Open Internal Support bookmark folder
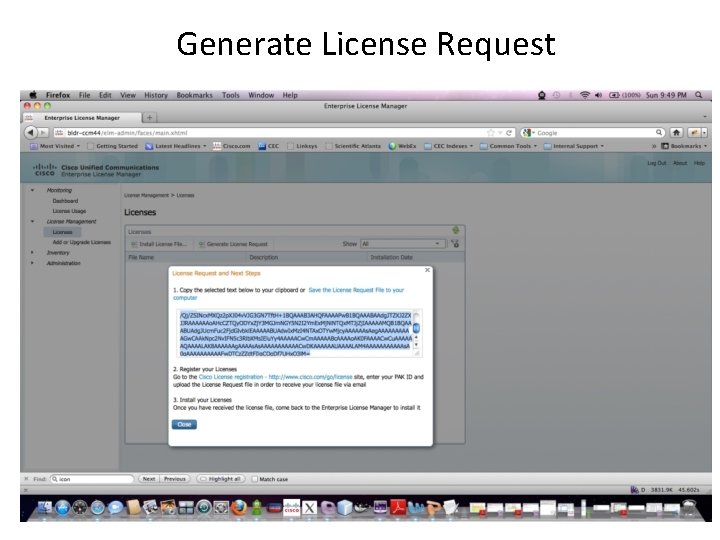 pyautogui.click(x=574, y=146)
